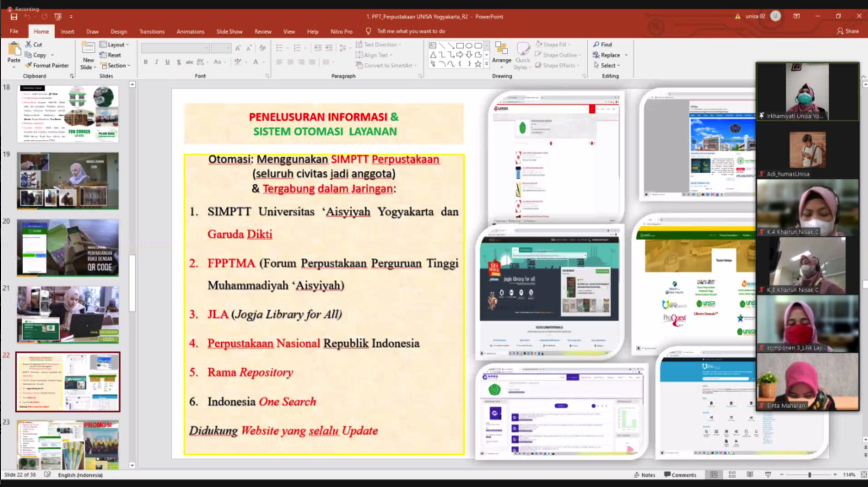Click the Share button
The image size is (868, 487).
[848, 31]
